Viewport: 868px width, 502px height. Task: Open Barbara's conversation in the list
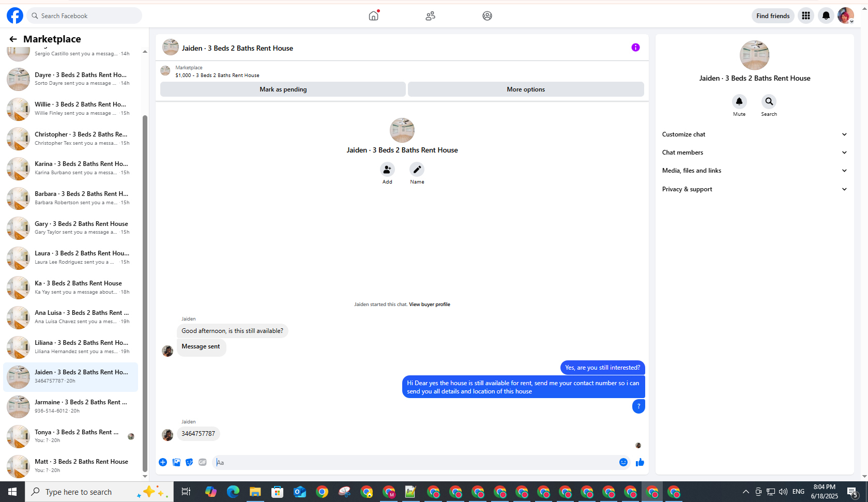[71, 198]
